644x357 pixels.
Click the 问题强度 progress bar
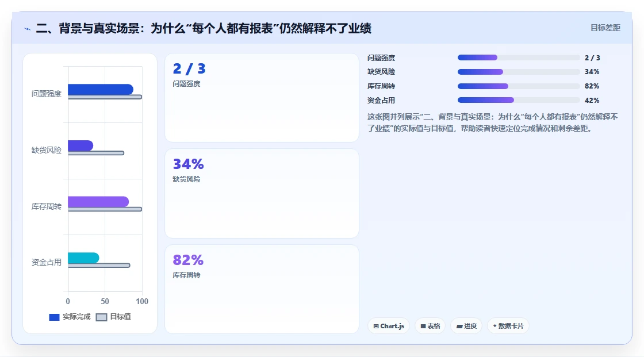(x=518, y=57)
